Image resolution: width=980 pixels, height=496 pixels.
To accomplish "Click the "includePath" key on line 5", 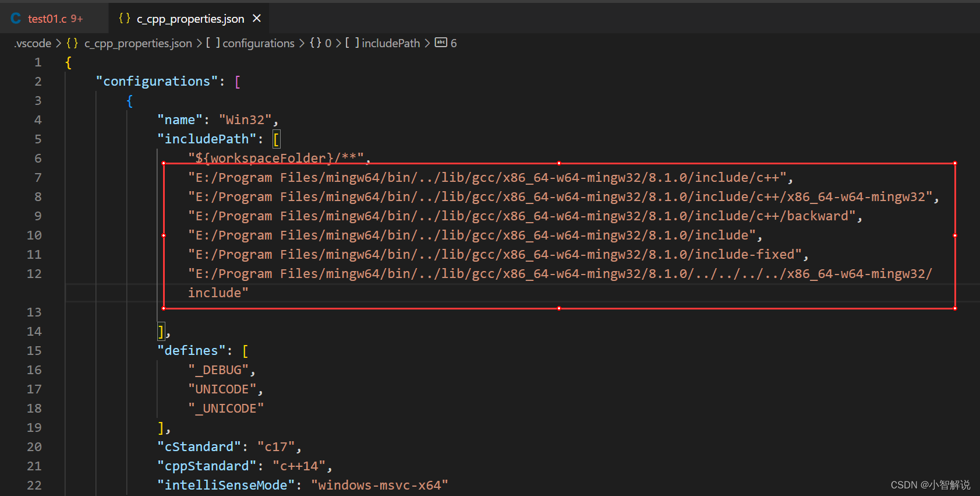I will (207, 139).
